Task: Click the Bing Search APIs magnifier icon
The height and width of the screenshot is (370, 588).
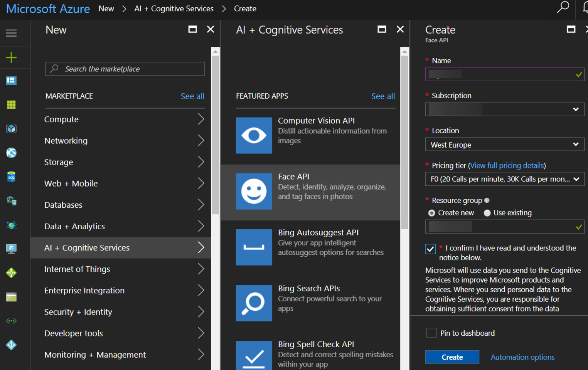Action: (x=254, y=303)
